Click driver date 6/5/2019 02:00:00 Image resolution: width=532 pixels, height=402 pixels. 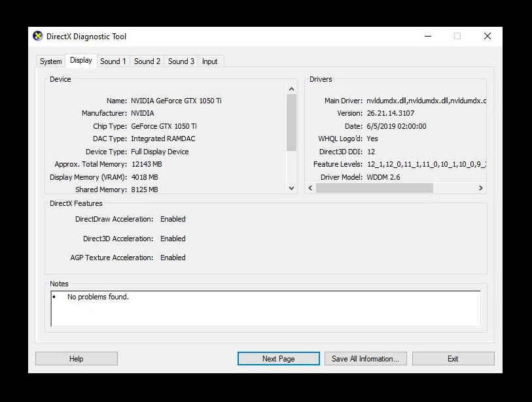click(x=397, y=126)
